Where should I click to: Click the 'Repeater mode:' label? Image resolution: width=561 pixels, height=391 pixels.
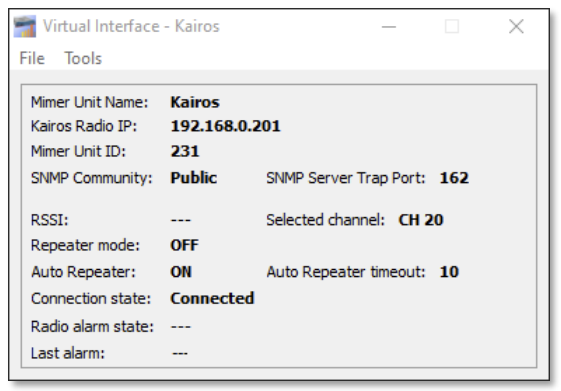85,245
